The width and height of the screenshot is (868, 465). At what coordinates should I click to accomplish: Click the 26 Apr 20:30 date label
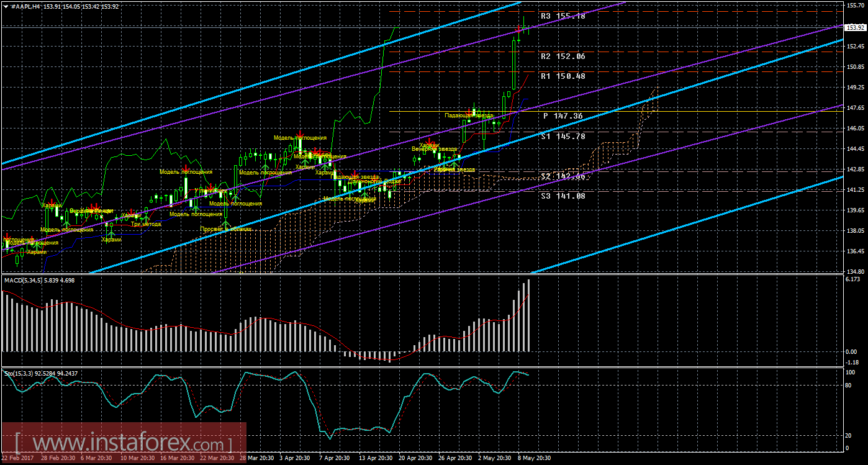pos(456,459)
